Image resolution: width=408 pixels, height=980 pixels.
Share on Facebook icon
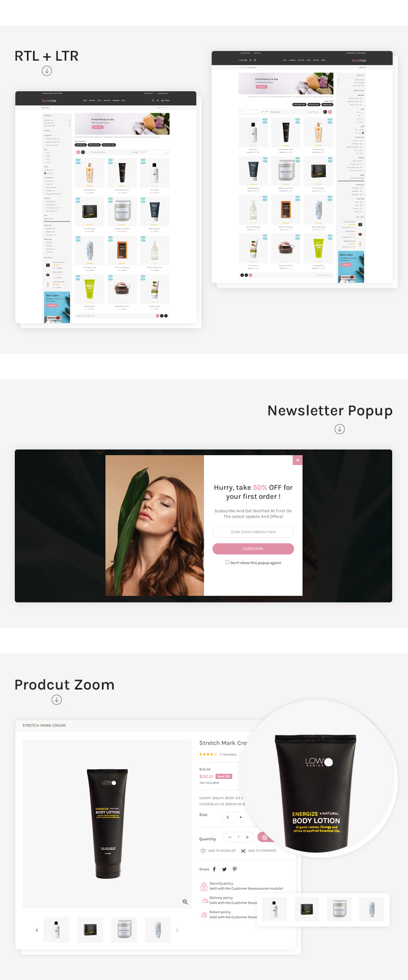point(214,869)
